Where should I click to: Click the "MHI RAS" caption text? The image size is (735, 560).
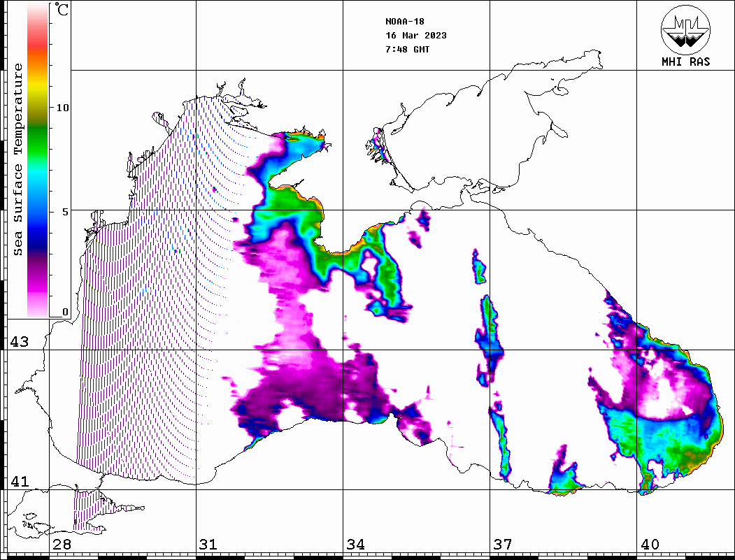686,62
